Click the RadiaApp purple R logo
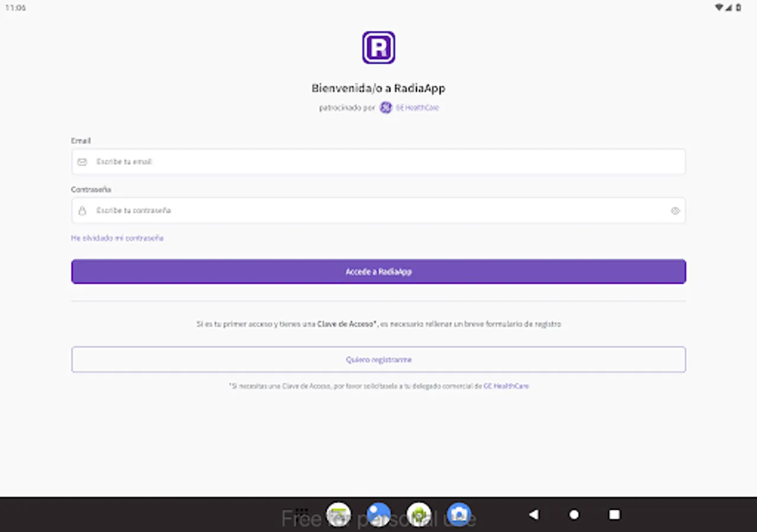The image size is (757, 532). [x=378, y=47]
